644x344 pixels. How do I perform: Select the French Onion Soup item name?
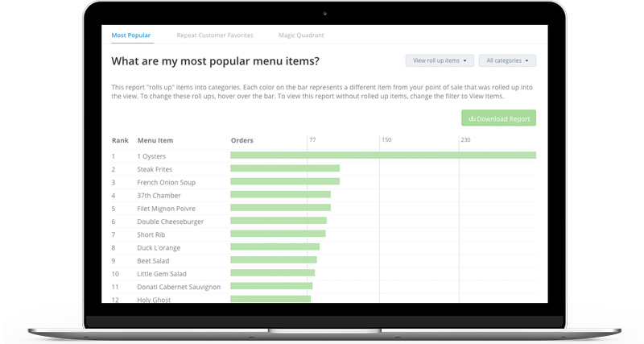click(x=167, y=183)
